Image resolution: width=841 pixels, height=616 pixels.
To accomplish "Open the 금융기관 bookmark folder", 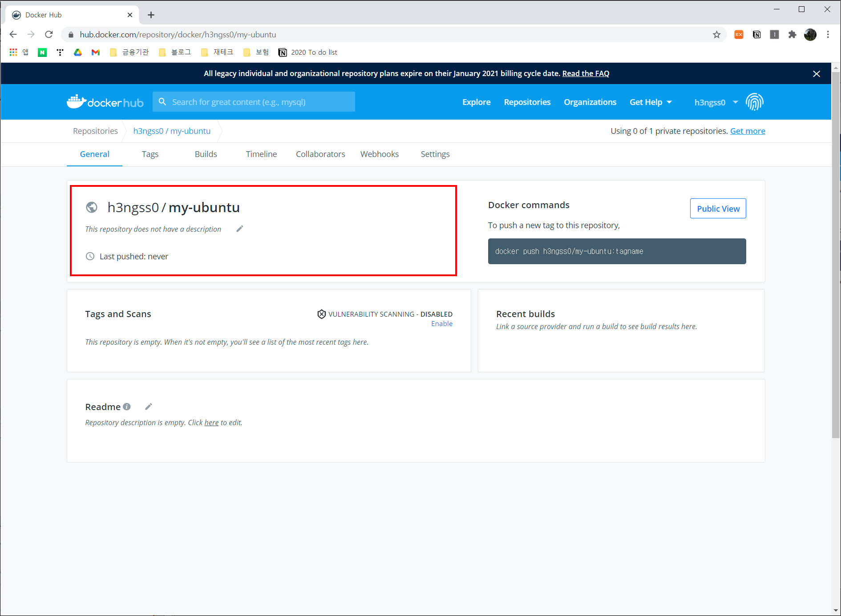I will coord(129,52).
